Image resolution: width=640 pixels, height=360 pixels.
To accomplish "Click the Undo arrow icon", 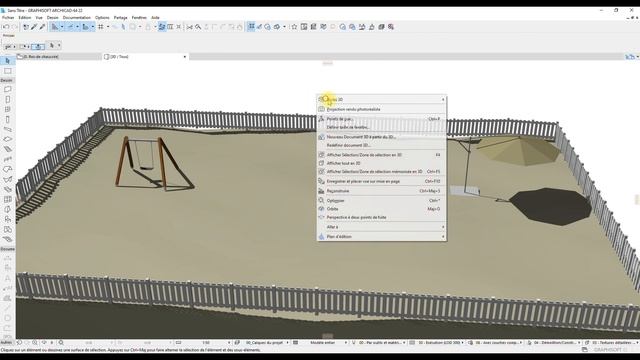I will (6, 27).
